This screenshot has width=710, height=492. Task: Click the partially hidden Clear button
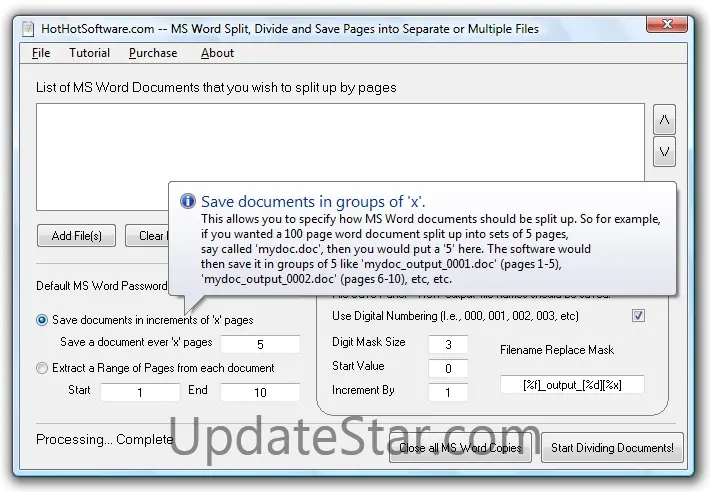tap(147, 236)
